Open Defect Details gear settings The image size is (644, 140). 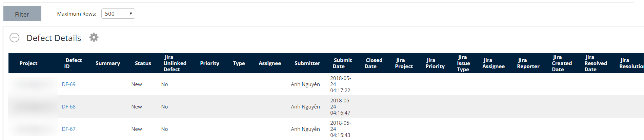[x=94, y=37]
